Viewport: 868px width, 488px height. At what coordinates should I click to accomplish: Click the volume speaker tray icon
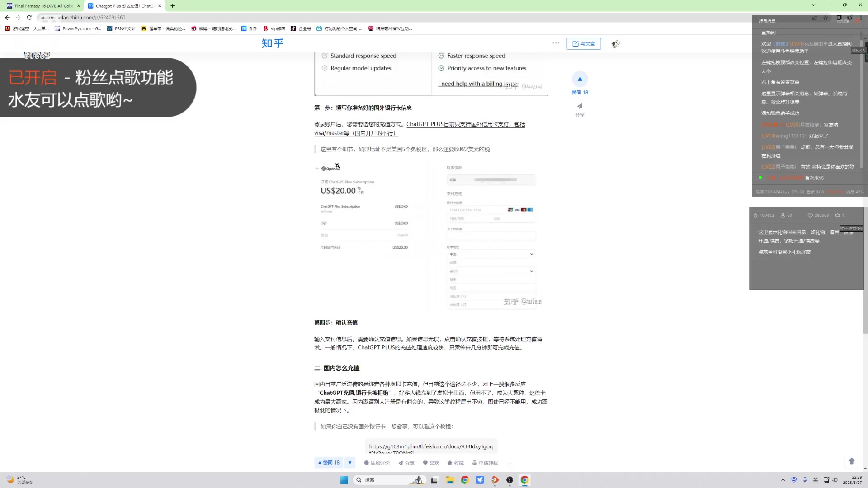pos(835,480)
